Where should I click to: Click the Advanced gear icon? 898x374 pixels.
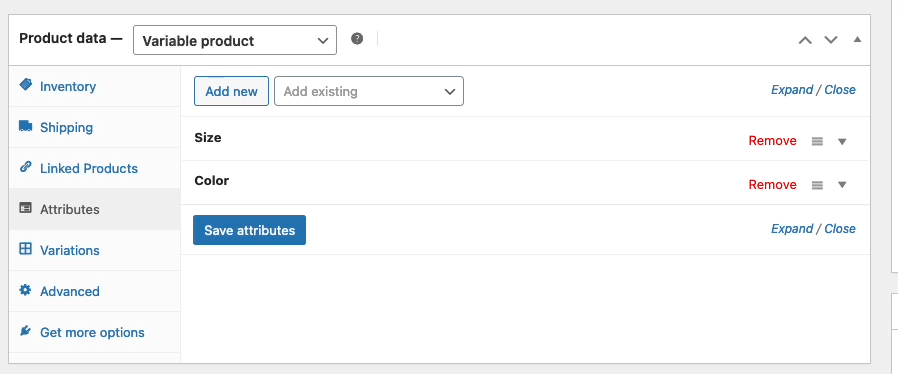[x=25, y=290]
